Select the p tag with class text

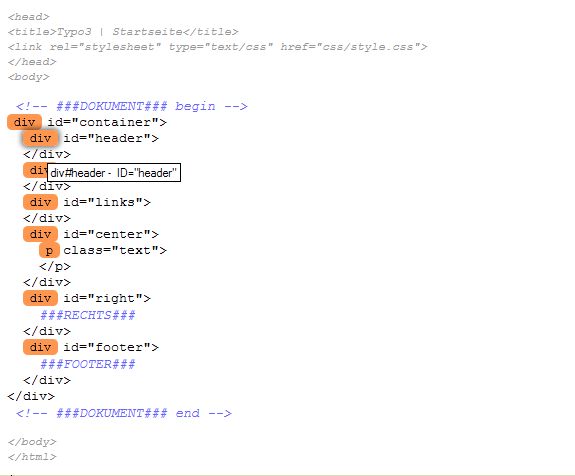[x=49, y=250]
